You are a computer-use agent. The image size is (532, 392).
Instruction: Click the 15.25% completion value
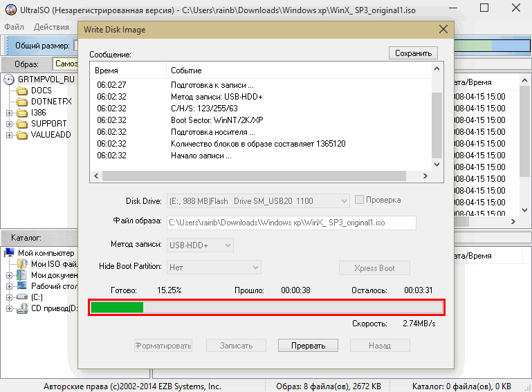coord(169,290)
